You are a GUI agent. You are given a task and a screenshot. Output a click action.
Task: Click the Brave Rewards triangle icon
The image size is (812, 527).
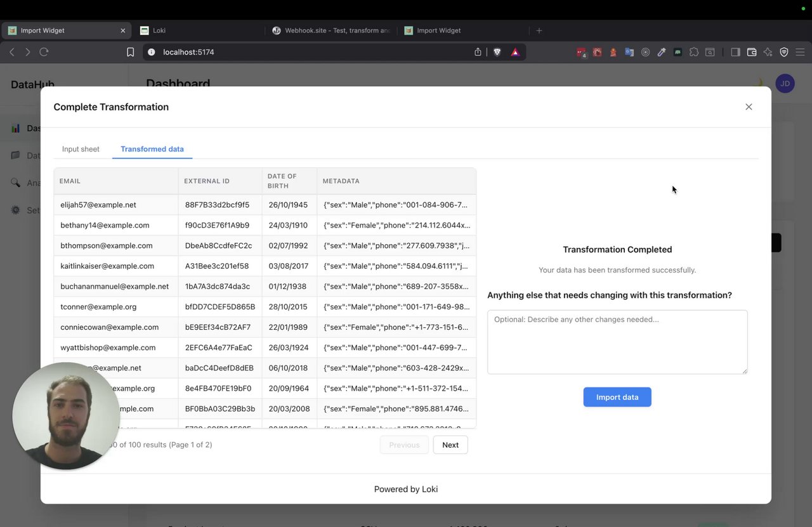[515, 52]
